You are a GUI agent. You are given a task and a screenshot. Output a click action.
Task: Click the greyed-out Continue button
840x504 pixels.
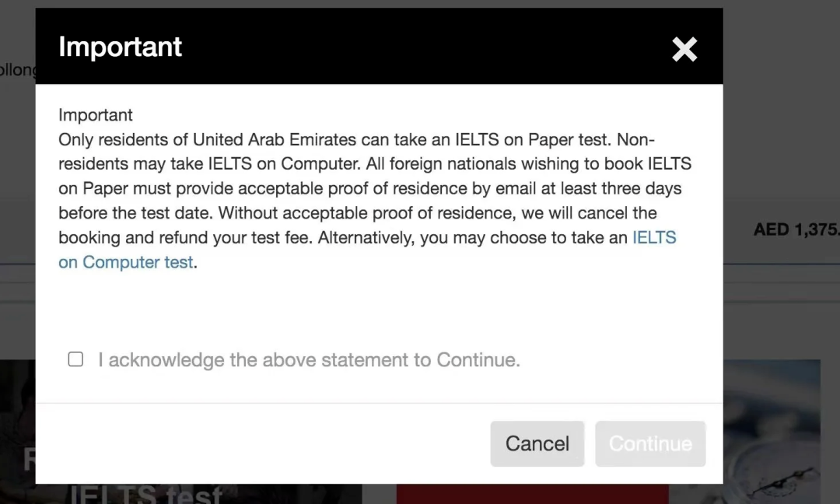pyautogui.click(x=650, y=443)
